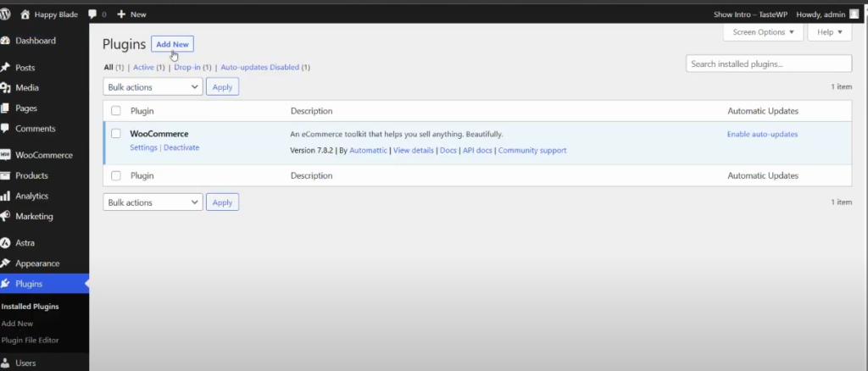Click the Dashboard gauge icon in sidebar

[x=6, y=41]
